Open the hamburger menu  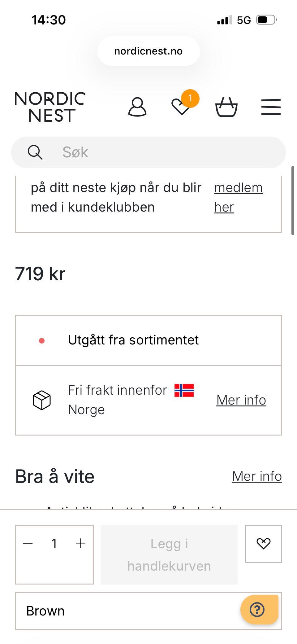(x=271, y=107)
